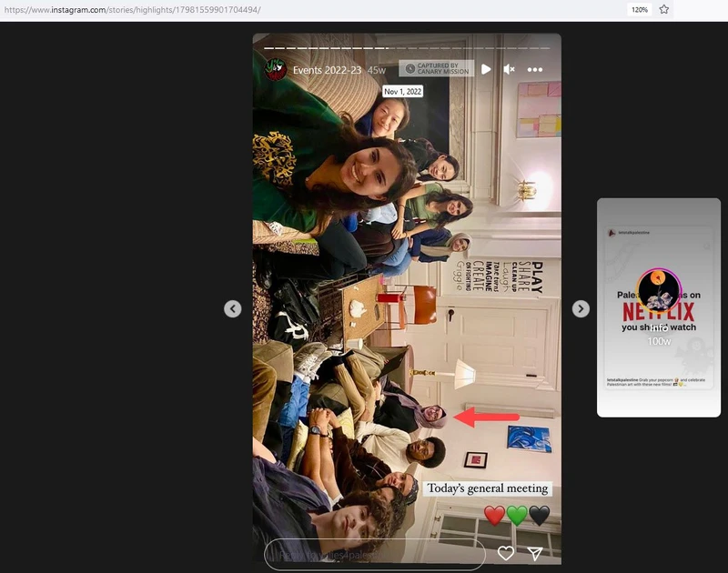728x573 pixels.
Task: Open the next highlight Netflix preview card
Action: click(x=658, y=307)
